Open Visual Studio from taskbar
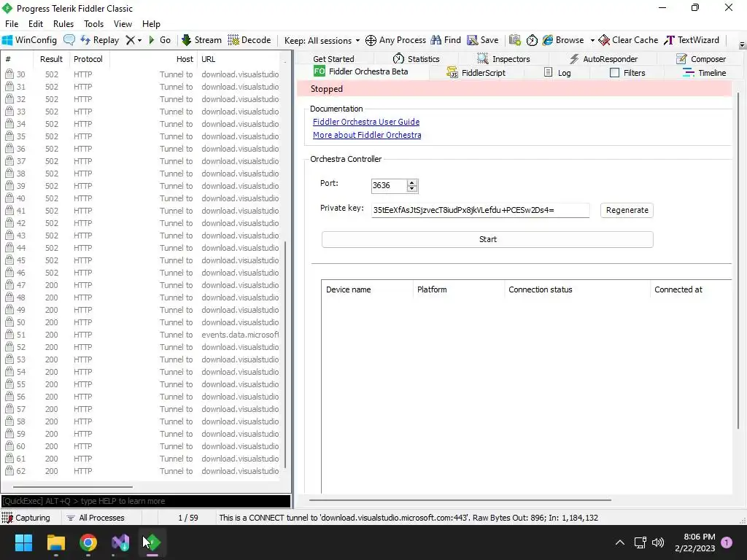This screenshot has width=747, height=560. (120, 542)
